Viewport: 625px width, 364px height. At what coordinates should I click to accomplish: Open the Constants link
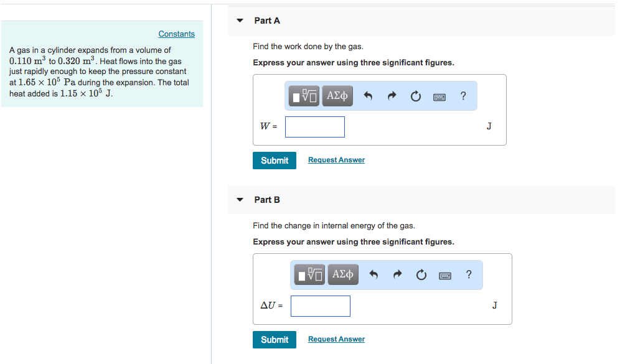176,34
